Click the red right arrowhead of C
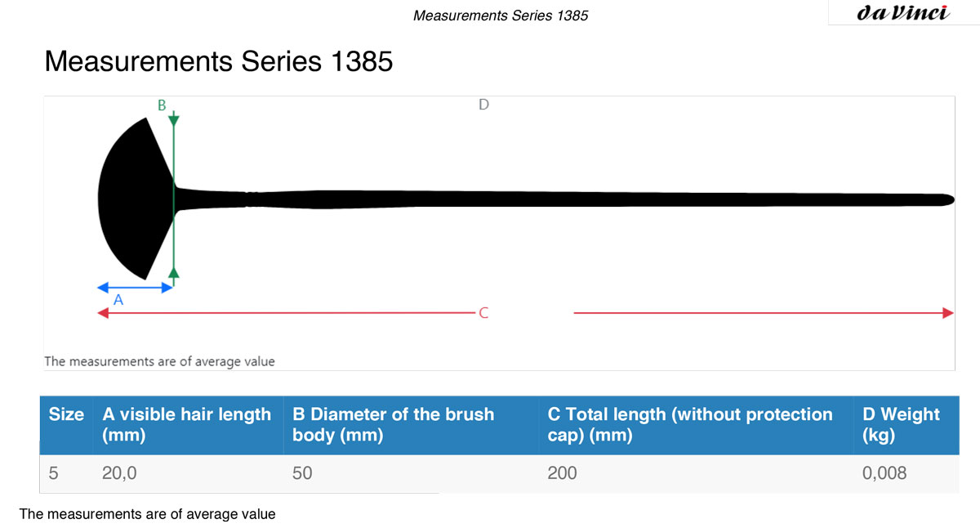Viewport: 980px width, 528px height. (948, 313)
